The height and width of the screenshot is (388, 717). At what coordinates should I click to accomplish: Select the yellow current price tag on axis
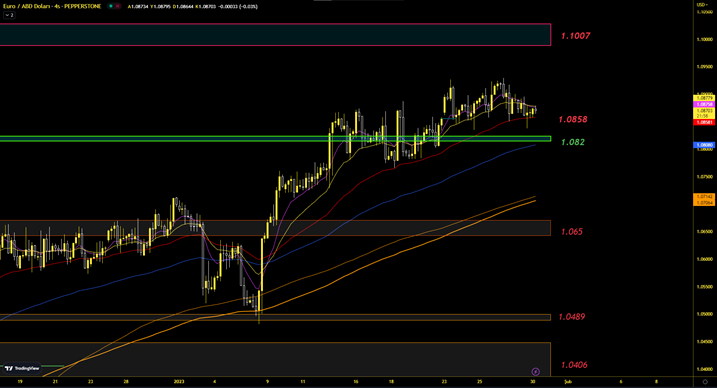point(704,113)
